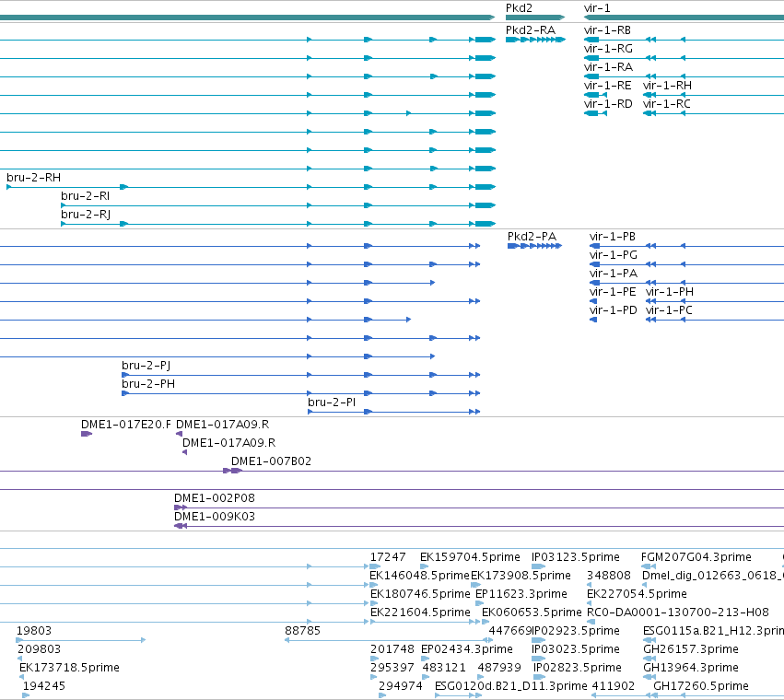Click EST label EK159704.5prime
The height and width of the screenshot is (700, 784).
[470, 557]
